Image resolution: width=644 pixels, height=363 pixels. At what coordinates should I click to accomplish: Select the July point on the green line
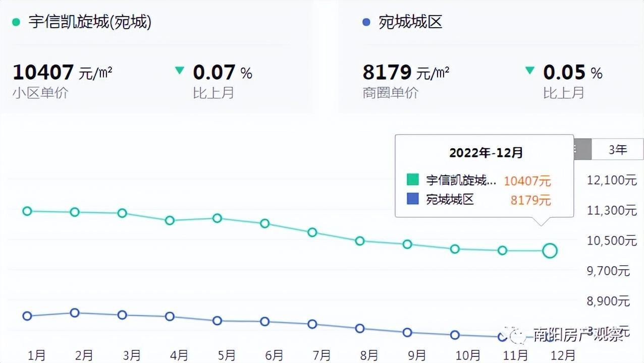tap(312, 232)
